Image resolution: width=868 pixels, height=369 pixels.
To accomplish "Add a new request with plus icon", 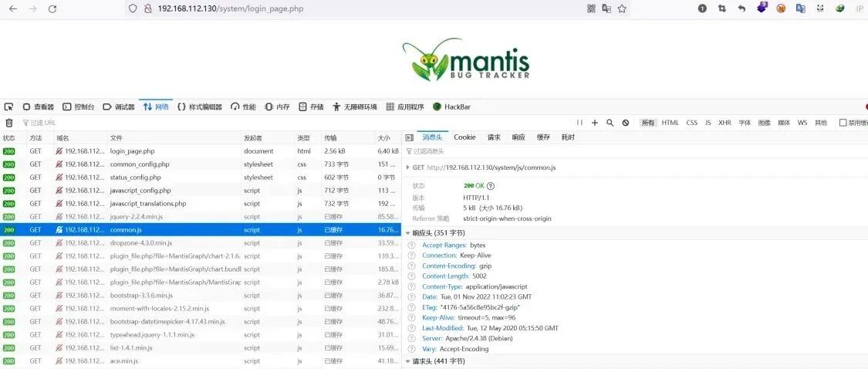I will point(595,123).
